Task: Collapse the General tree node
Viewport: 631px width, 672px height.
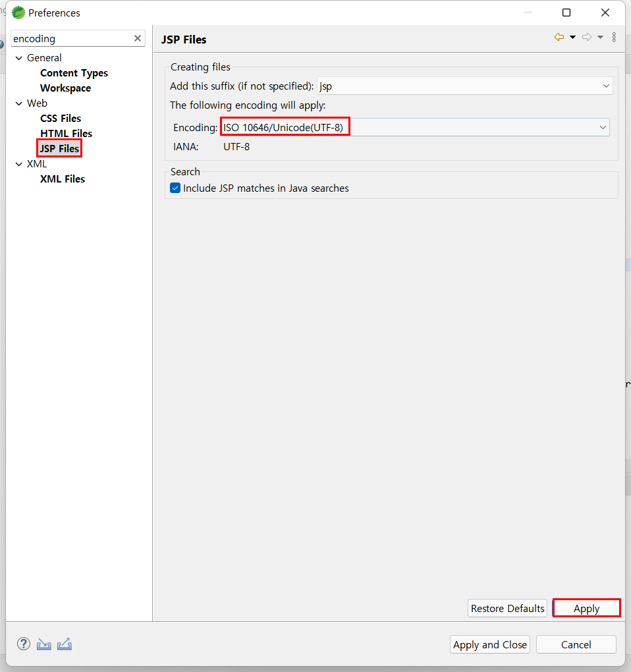Action: coord(19,58)
